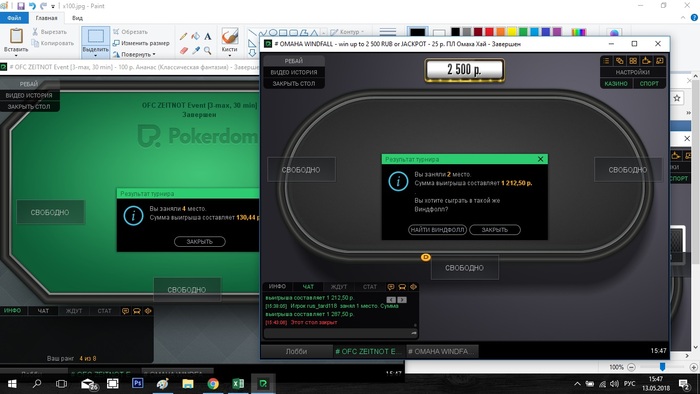
Task: Show hidden system tray icons
Action: [x=577, y=383]
